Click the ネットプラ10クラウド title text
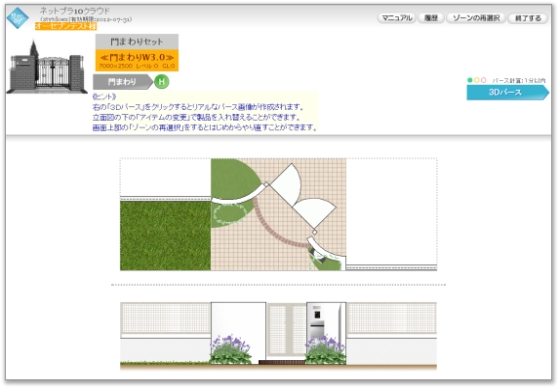The width and height of the screenshot is (559, 388). 75,11
